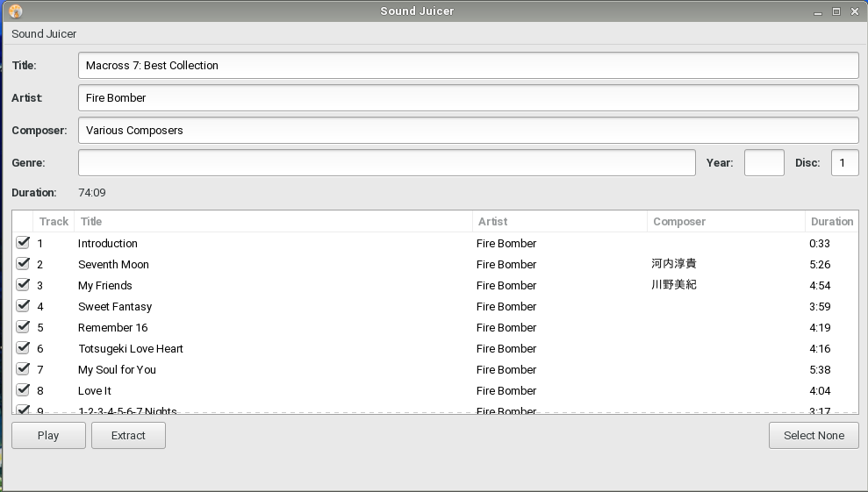Image resolution: width=868 pixels, height=492 pixels.
Task: Click the Disc number field
Action: tap(844, 163)
